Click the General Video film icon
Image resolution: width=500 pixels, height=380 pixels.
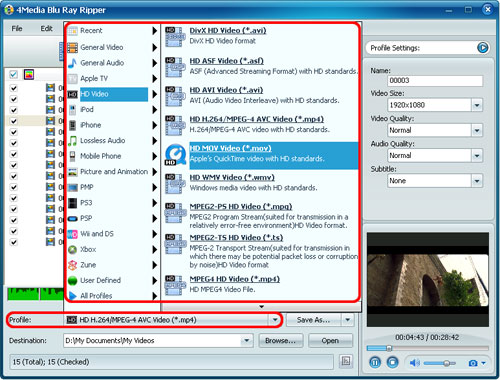(72, 48)
